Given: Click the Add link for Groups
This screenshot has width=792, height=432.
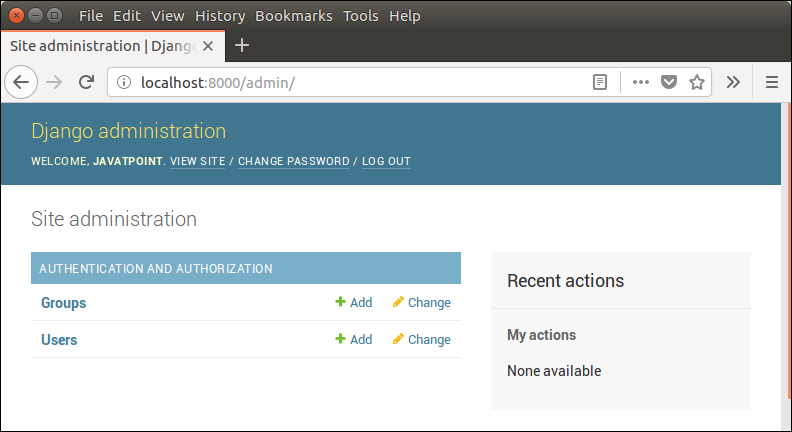Looking at the screenshot, I should [x=354, y=302].
